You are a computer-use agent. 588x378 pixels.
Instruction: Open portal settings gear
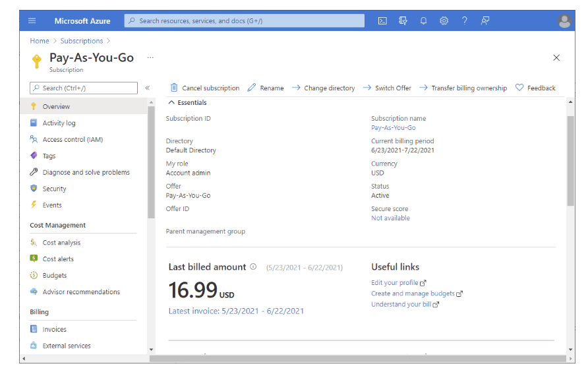coord(444,20)
